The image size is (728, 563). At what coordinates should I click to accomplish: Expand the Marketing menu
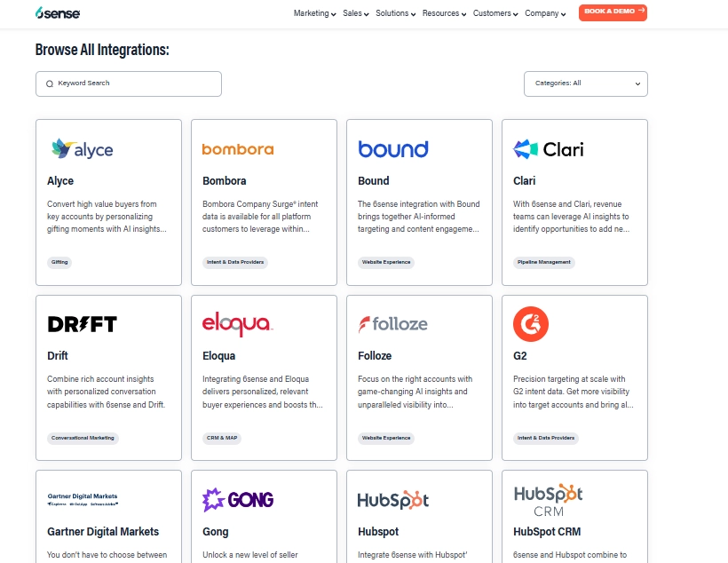coord(314,13)
